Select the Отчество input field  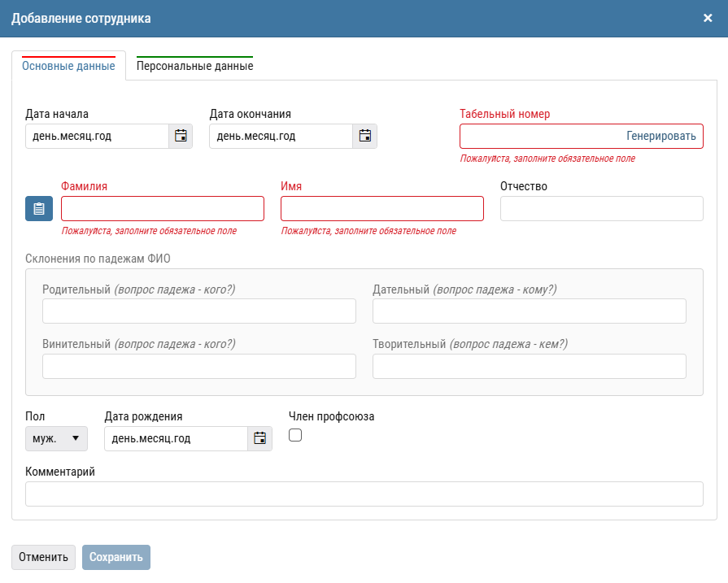click(601, 209)
